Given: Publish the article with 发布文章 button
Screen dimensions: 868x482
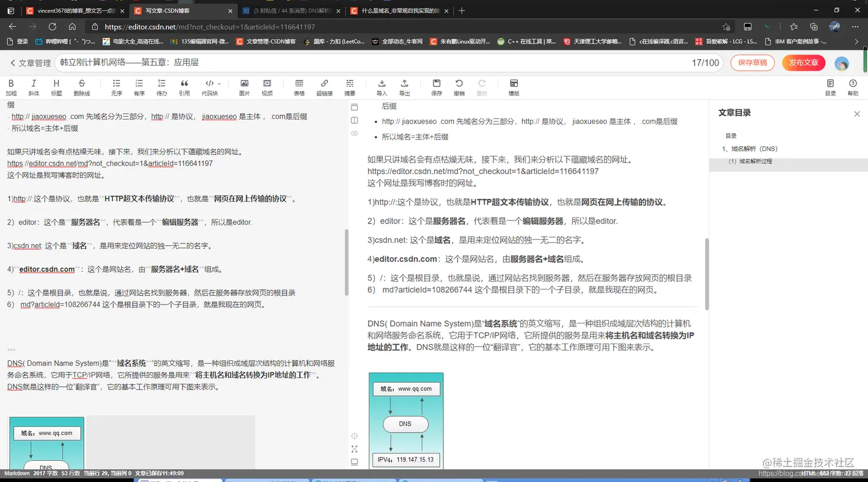Looking at the screenshot, I should (803, 63).
